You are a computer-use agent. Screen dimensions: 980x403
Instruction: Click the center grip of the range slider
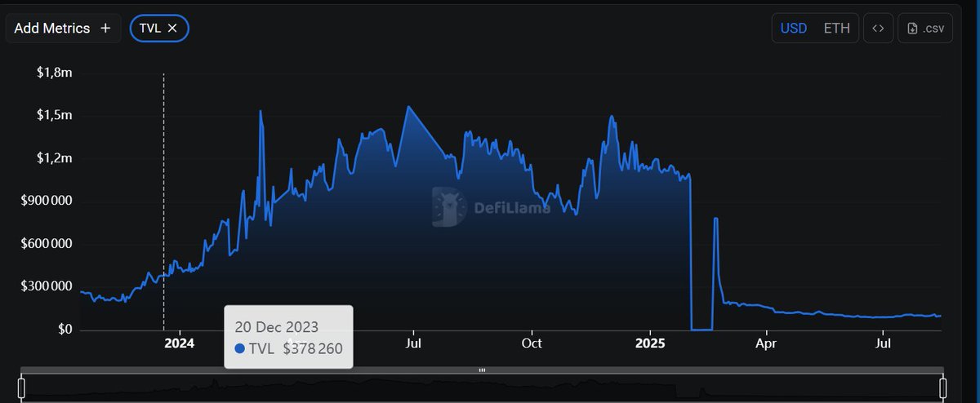482,370
